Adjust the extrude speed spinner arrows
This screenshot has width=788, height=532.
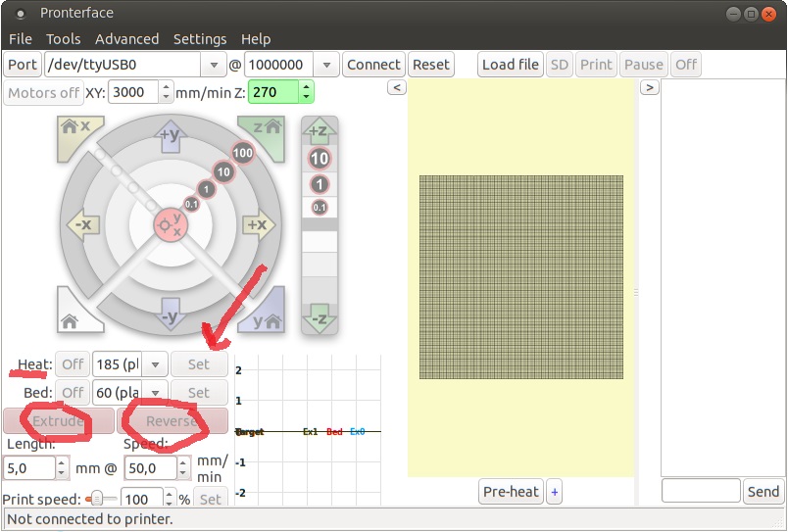pyautogui.click(x=183, y=468)
